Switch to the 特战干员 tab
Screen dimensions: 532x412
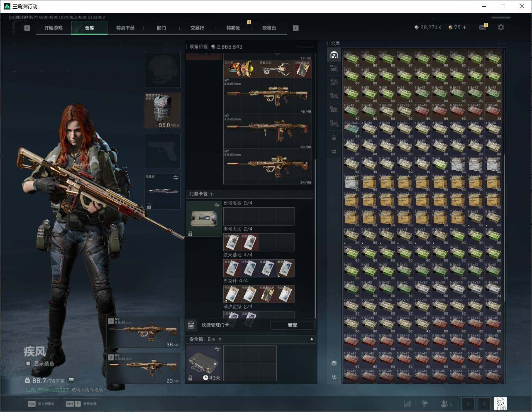tap(125, 28)
